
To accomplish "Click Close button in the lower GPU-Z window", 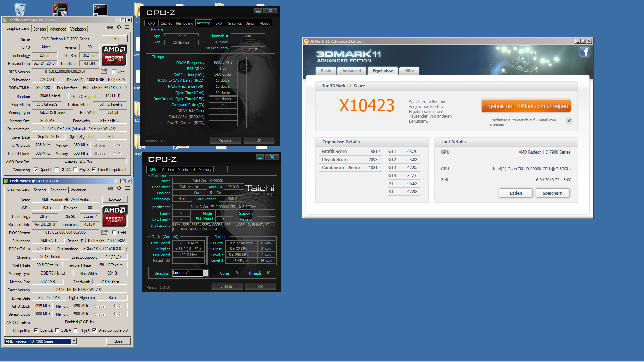I will [x=118, y=341].
